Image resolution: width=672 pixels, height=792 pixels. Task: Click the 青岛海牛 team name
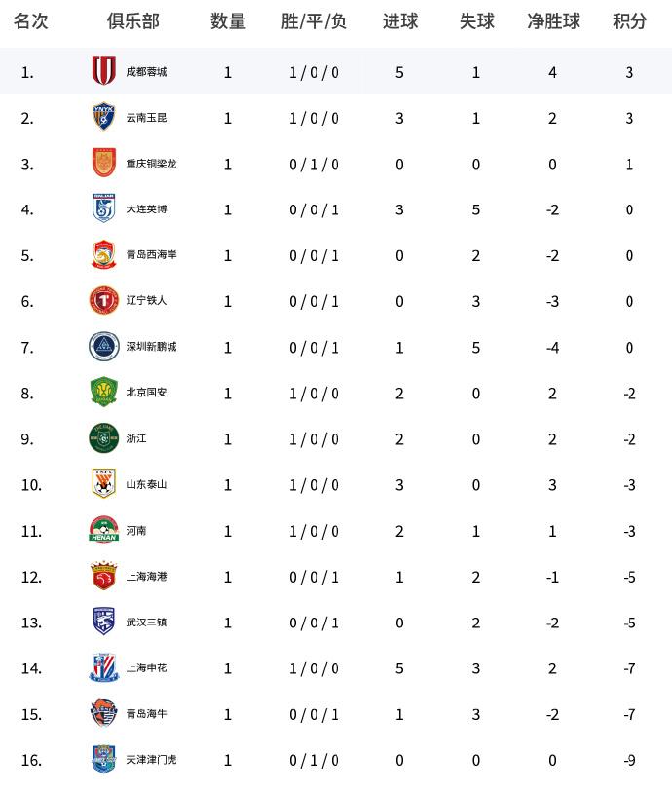click(146, 713)
